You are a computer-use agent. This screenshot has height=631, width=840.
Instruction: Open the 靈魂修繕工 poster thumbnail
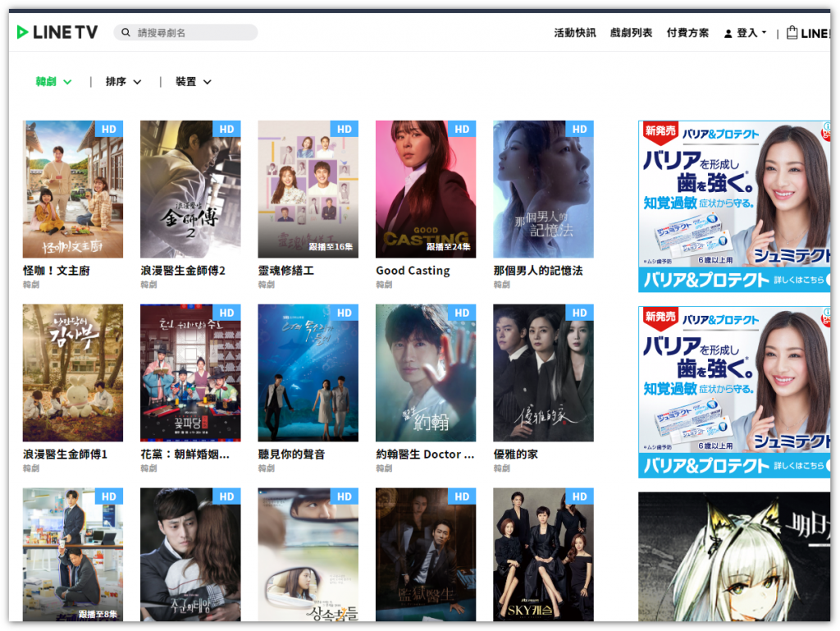coord(308,189)
